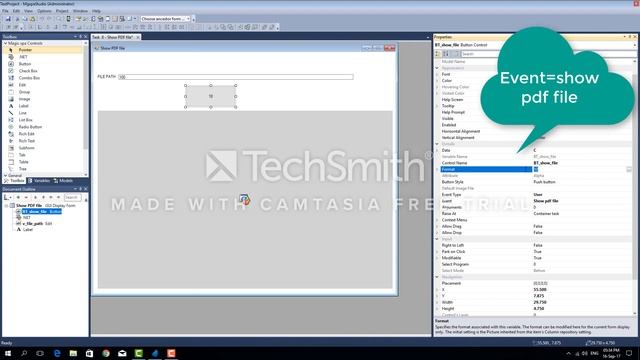This screenshot has height=360, width=640.
Task: Collapse the Details section in Properties
Action: pyautogui.click(x=437, y=144)
